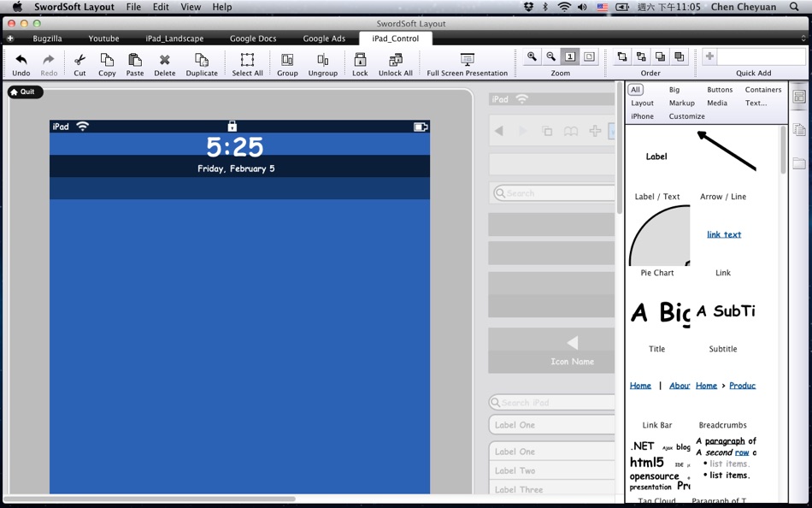Click the Redo toolbar icon
Viewport: 812px width, 508px height.
coord(49,60)
